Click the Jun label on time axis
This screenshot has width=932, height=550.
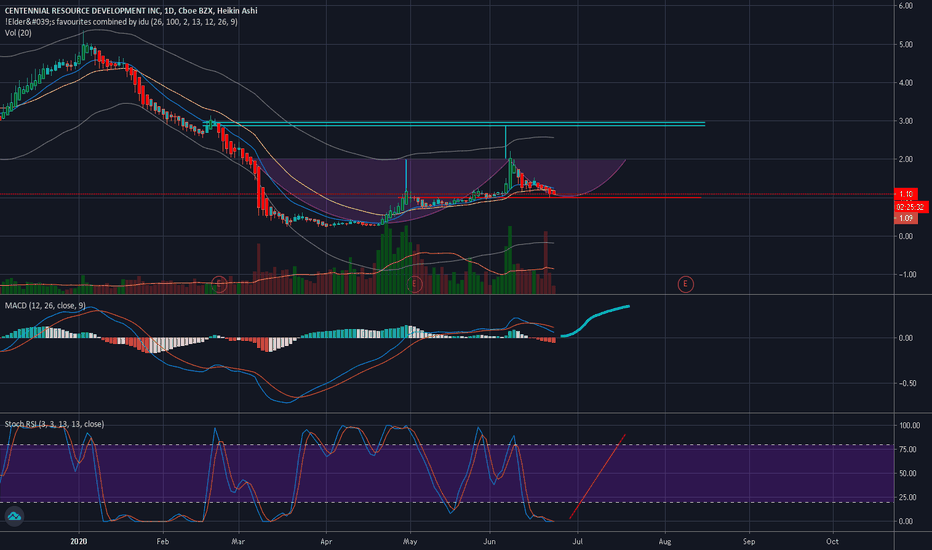tap(490, 541)
